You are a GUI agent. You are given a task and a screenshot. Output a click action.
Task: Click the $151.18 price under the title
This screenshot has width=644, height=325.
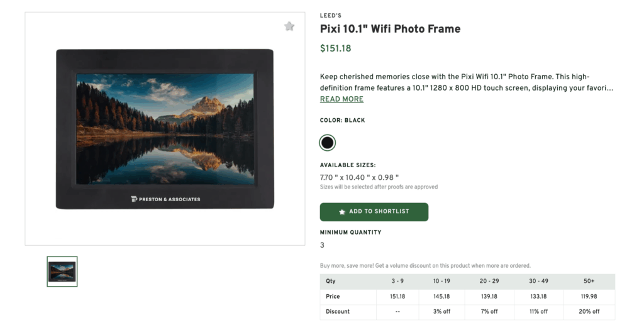(335, 48)
